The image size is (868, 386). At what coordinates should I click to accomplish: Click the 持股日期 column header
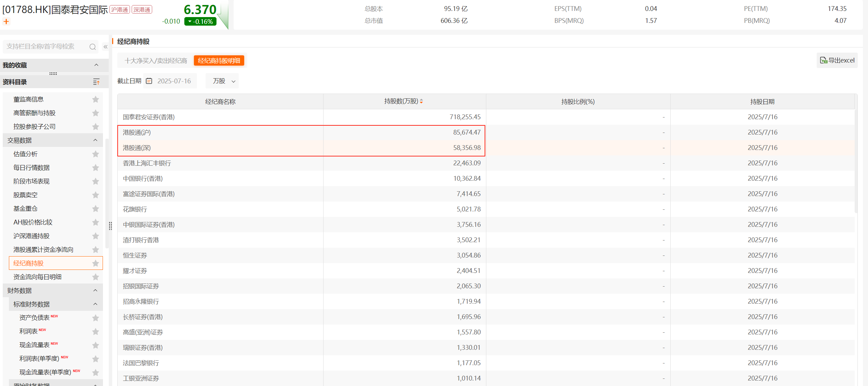click(762, 101)
